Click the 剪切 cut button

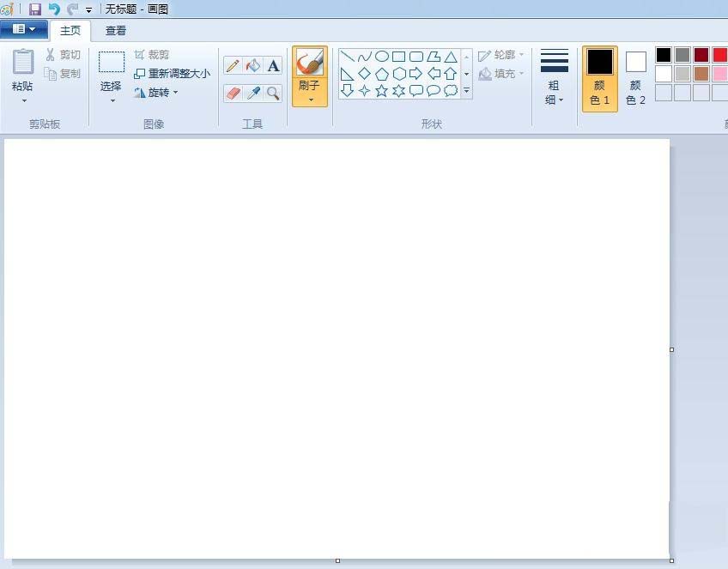click(x=64, y=55)
